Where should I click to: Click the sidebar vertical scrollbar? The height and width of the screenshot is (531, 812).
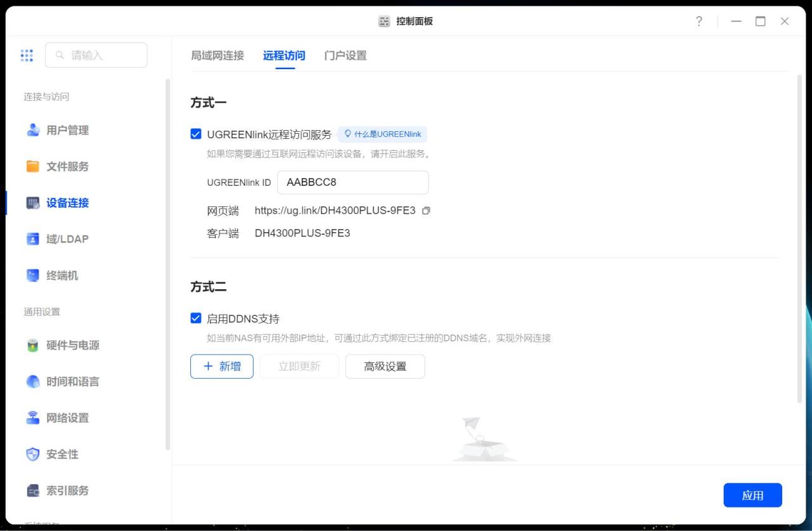(x=167, y=264)
